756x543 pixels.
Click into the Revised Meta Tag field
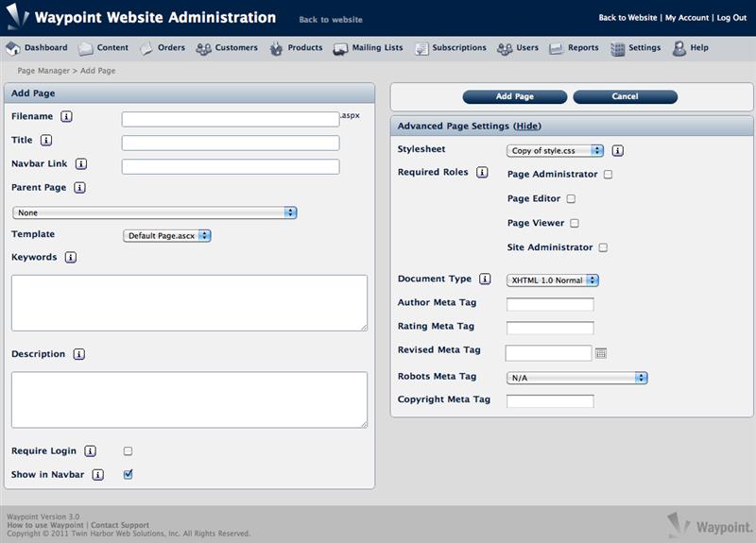[x=549, y=353]
